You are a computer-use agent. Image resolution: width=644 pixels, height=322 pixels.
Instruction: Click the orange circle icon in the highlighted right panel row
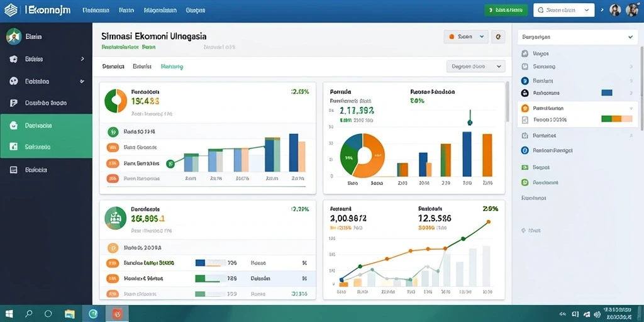(525, 108)
